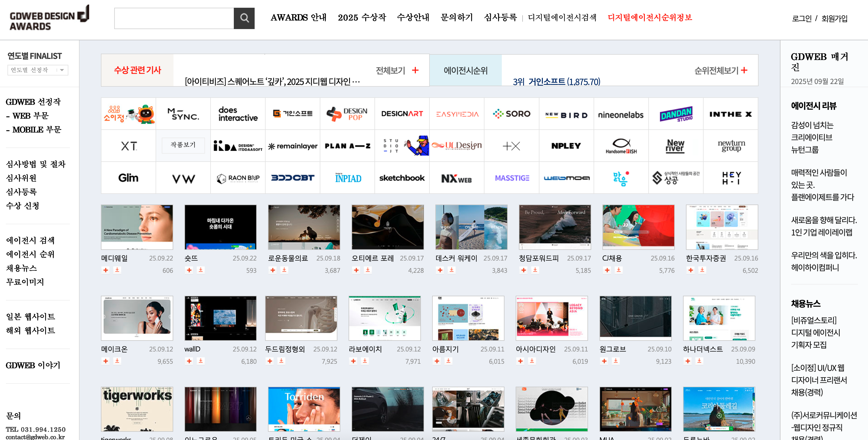Click download icon under 라보에이치 thumbnail

point(365,361)
